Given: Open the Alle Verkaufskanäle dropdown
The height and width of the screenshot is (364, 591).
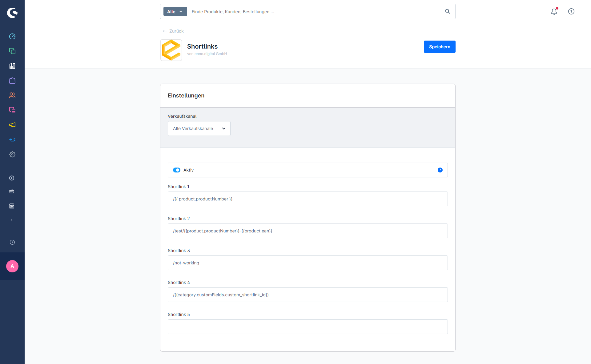Looking at the screenshot, I should (x=199, y=129).
